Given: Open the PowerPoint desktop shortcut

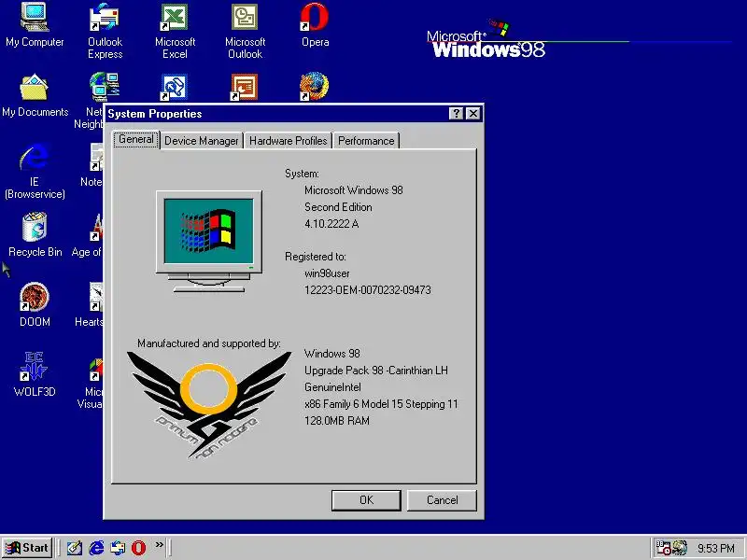Looking at the screenshot, I should (x=244, y=87).
